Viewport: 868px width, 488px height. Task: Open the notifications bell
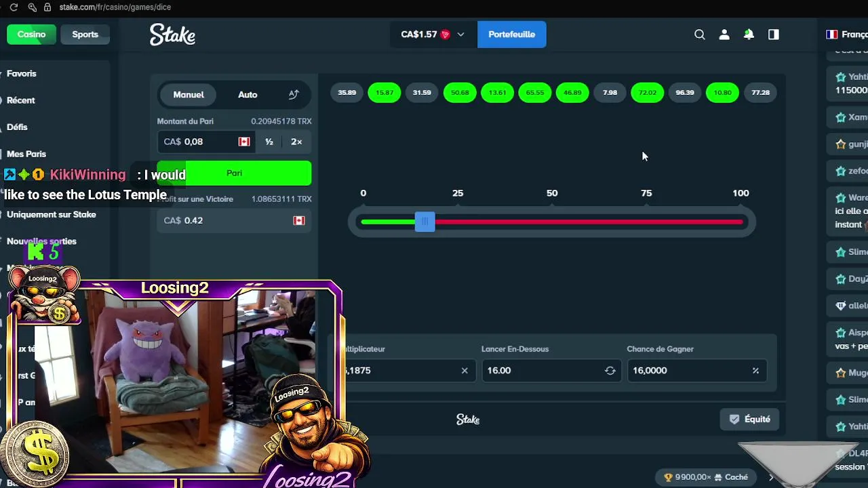pos(749,35)
